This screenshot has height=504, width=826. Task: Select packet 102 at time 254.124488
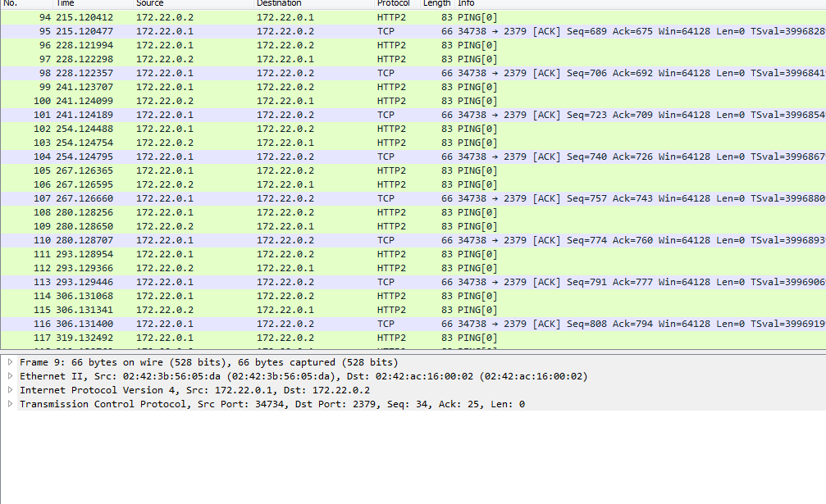pyautogui.click(x=413, y=129)
